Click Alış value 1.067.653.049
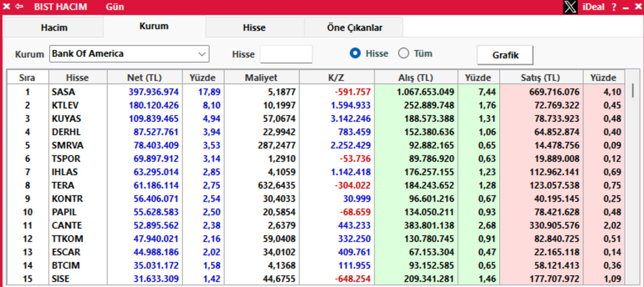The image size is (644, 287). tap(426, 92)
